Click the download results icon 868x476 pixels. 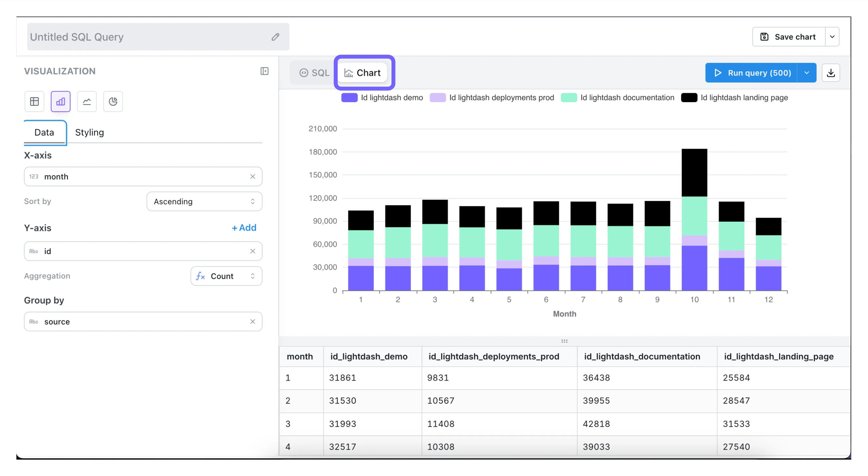(x=831, y=73)
